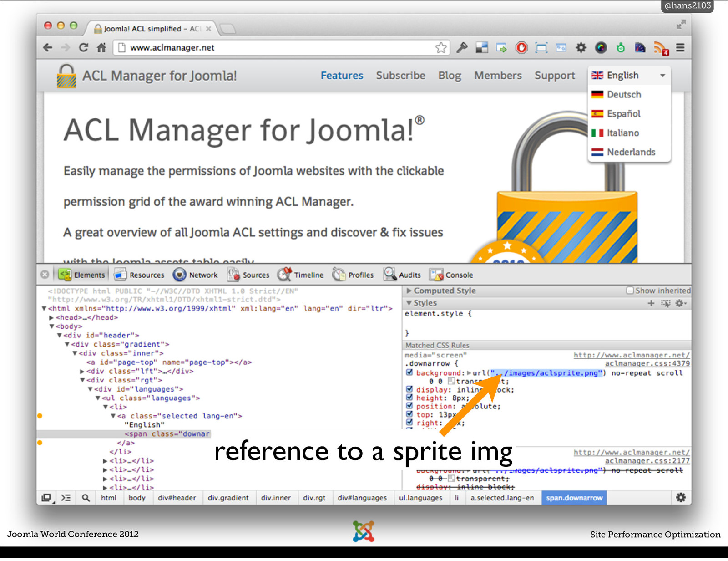Image resolution: width=728 pixels, height=561 pixels.
Task: Click the toggle element state icon
Action: tap(666, 303)
